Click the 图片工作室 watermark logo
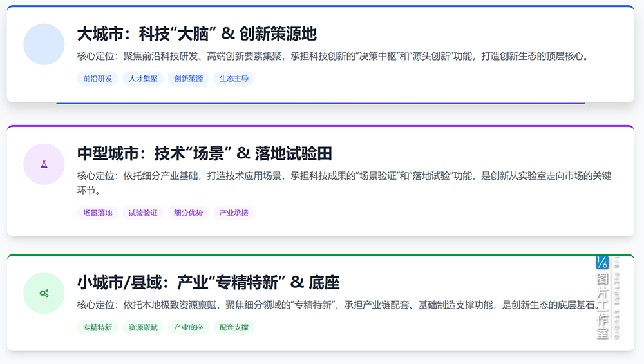 coord(607,297)
